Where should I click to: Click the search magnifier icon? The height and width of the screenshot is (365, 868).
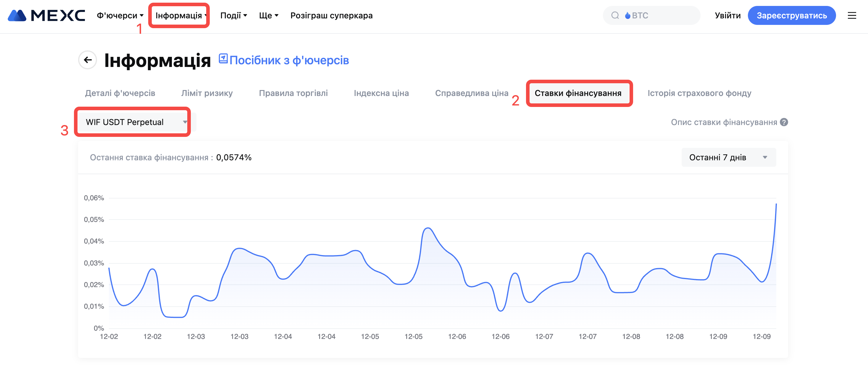point(615,15)
